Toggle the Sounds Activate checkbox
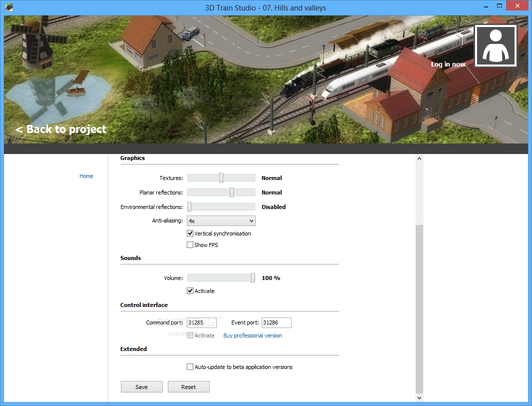Viewport: 532px width, 406px height. 190,291
